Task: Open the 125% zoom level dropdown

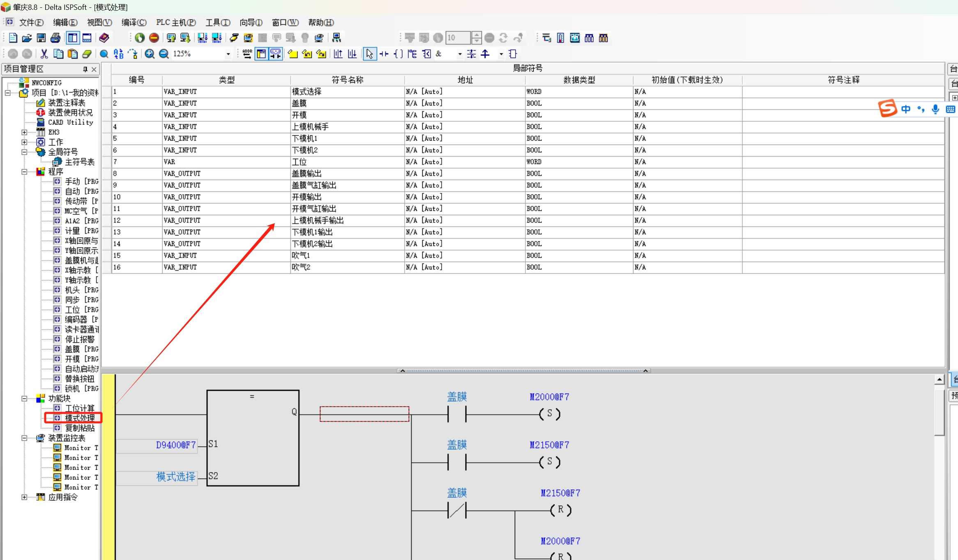Action: coord(228,54)
